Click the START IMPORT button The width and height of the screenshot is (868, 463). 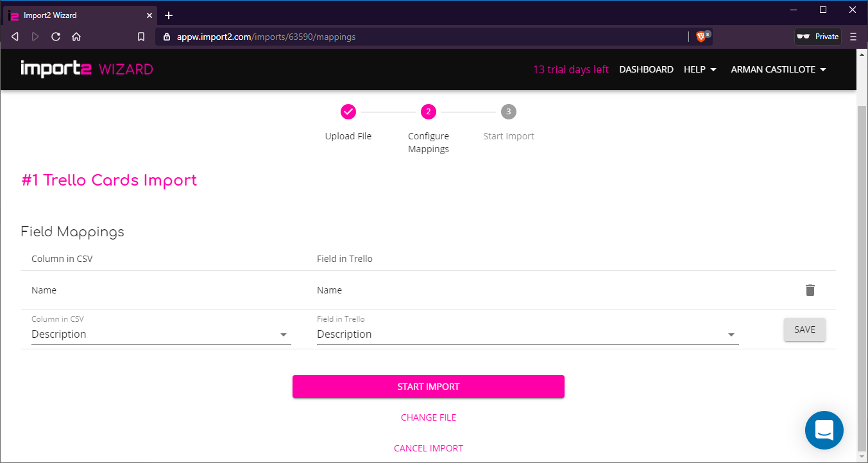pyautogui.click(x=429, y=387)
